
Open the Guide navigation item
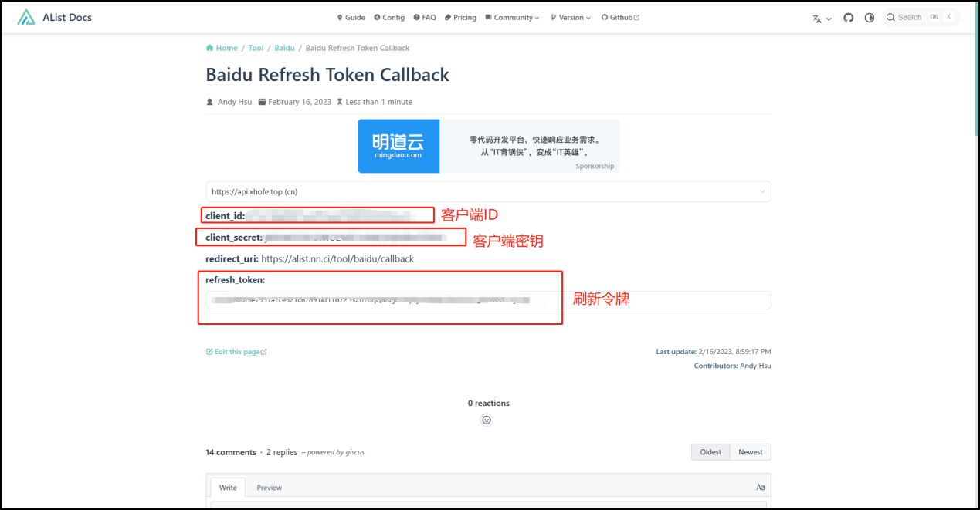tap(351, 17)
